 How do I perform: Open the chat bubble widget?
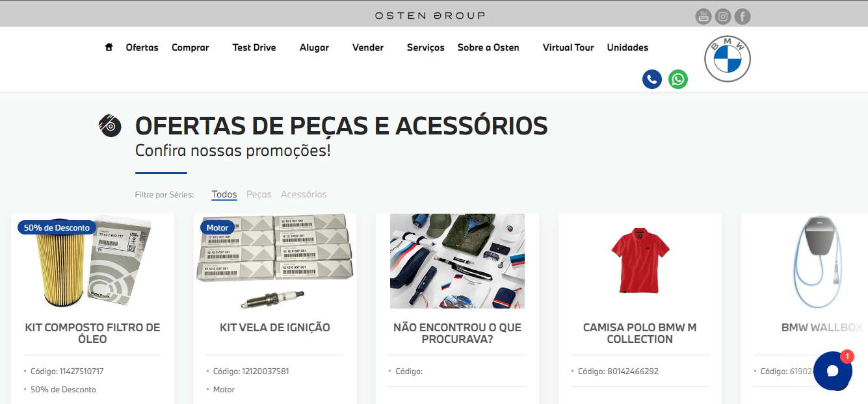coord(833,371)
